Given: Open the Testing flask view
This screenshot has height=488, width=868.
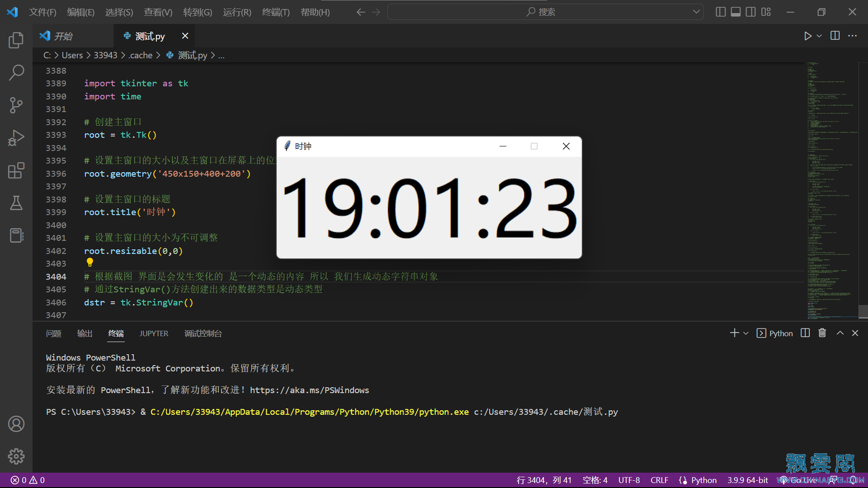Looking at the screenshot, I should tap(16, 203).
